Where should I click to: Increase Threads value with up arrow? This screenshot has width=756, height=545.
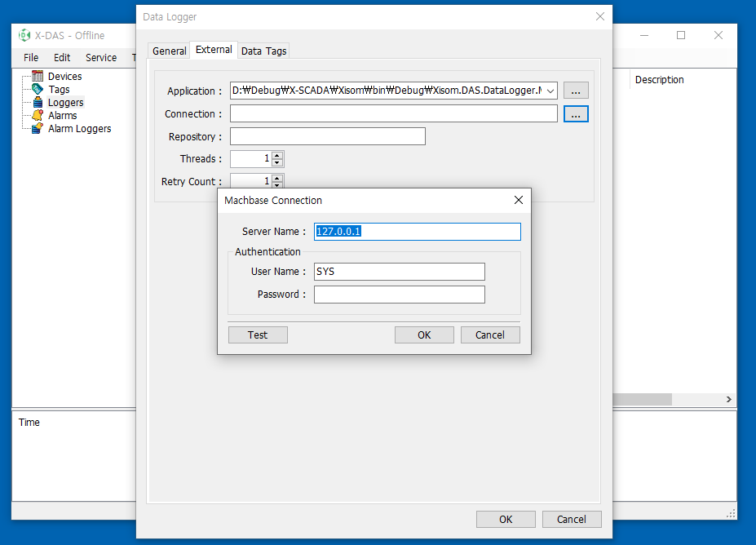click(277, 155)
